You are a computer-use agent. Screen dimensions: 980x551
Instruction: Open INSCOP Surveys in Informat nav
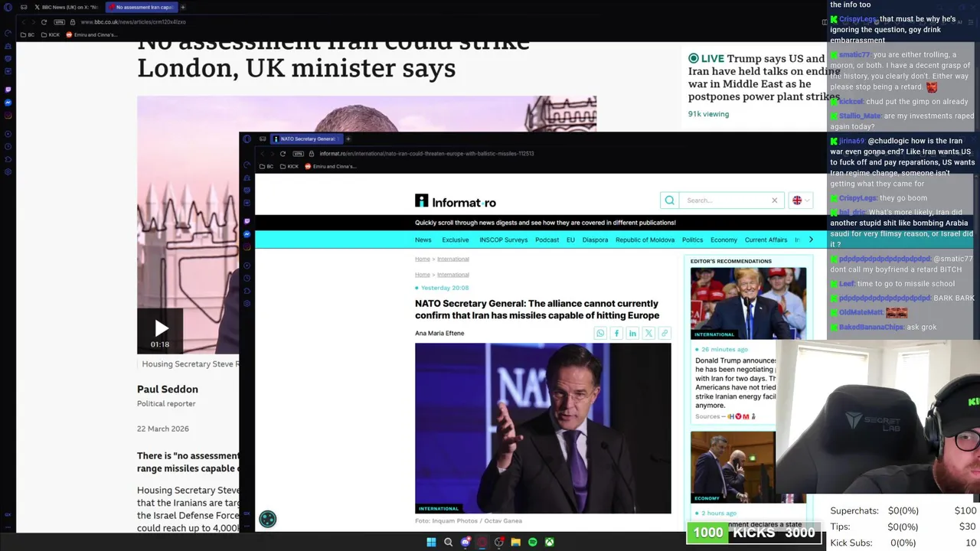504,240
